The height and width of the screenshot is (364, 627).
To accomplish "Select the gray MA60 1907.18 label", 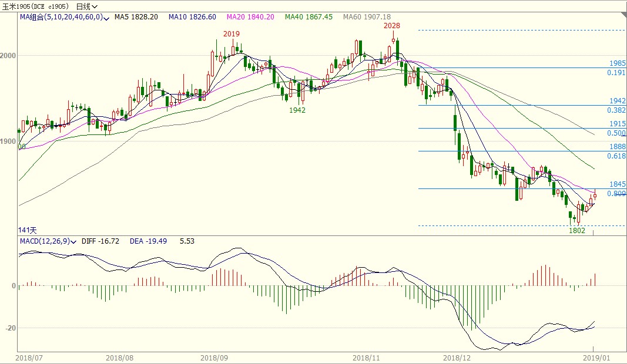I will coord(367,17).
